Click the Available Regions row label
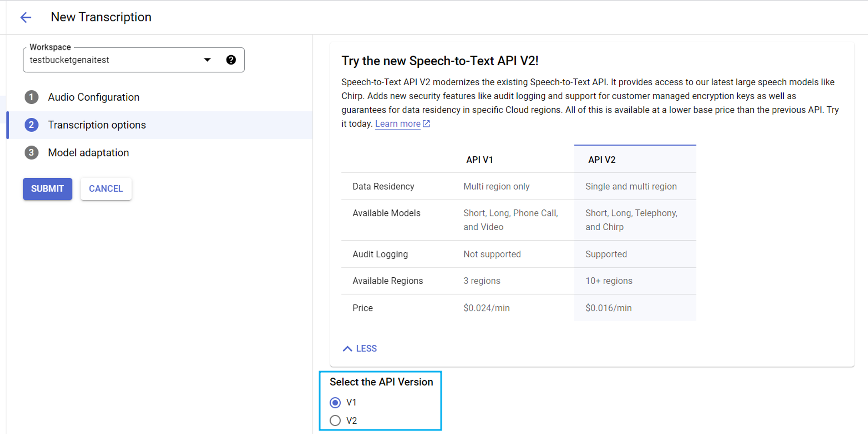 (388, 281)
